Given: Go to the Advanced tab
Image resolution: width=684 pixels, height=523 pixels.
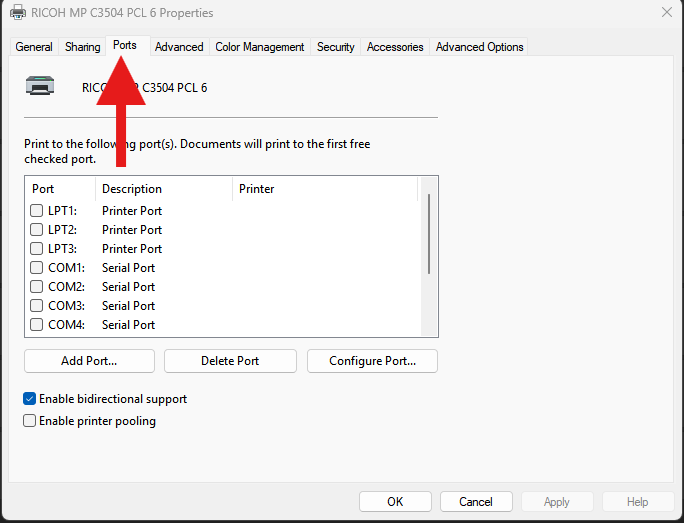Looking at the screenshot, I should pyautogui.click(x=179, y=47).
